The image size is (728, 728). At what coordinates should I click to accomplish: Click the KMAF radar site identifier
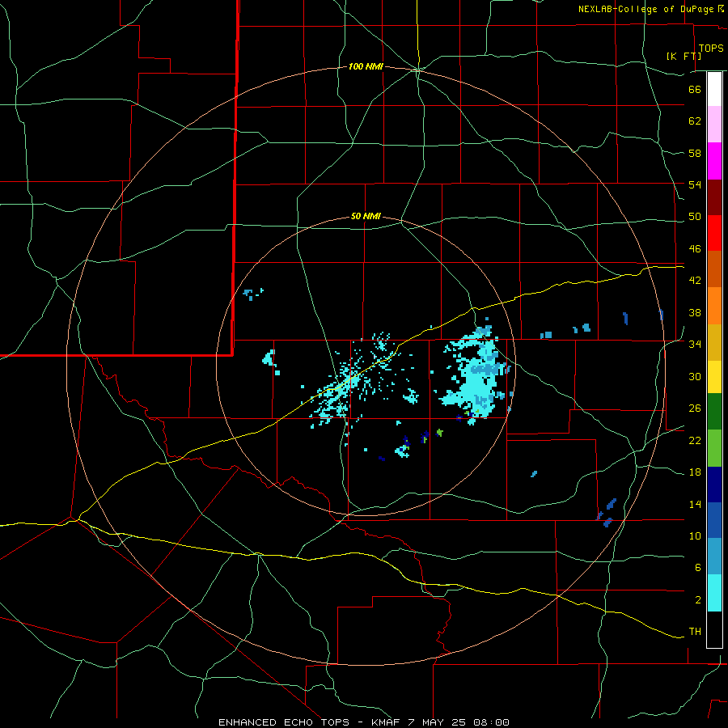coord(387,722)
